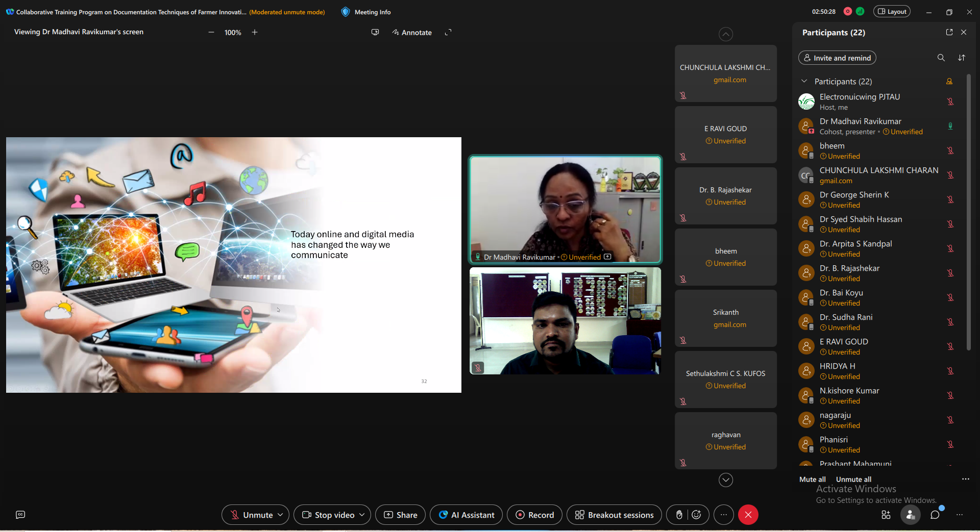980x532 pixels.
Task: Open closed captions icon
Action: click(20, 515)
